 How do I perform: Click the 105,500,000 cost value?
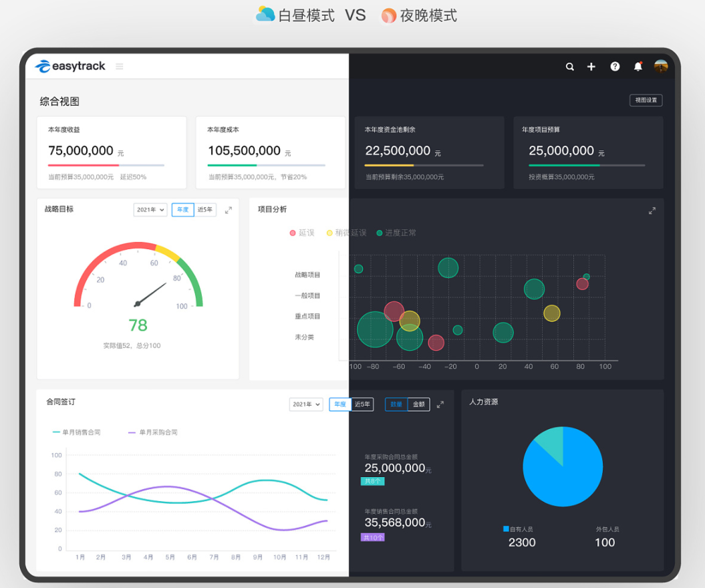click(244, 150)
